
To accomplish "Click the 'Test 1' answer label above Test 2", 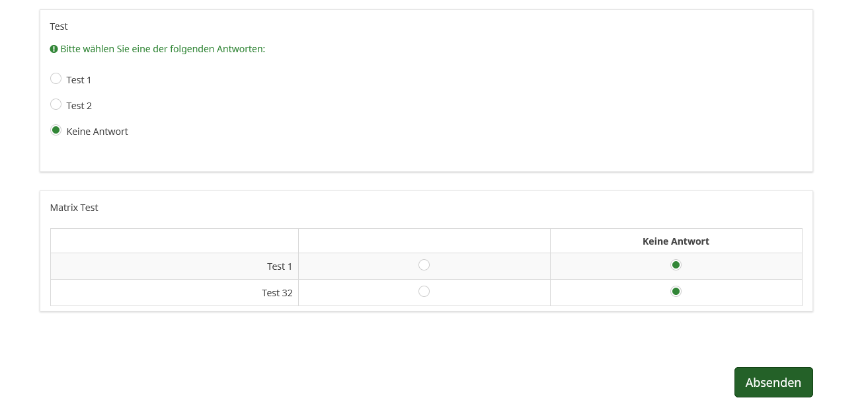I will pos(79,80).
